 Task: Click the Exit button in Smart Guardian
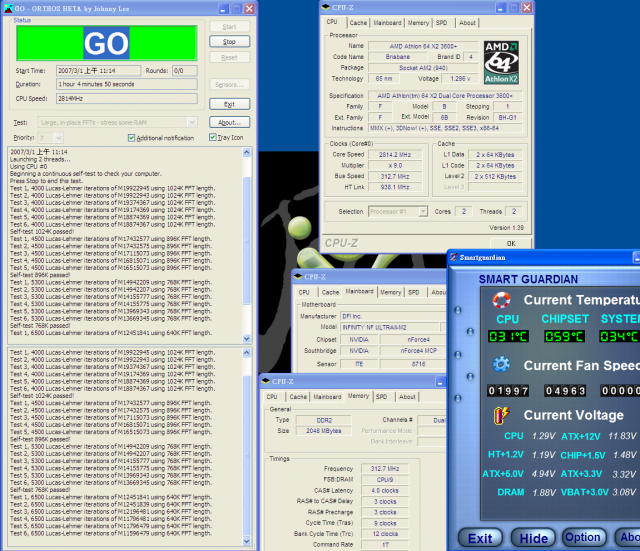[x=480, y=538]
